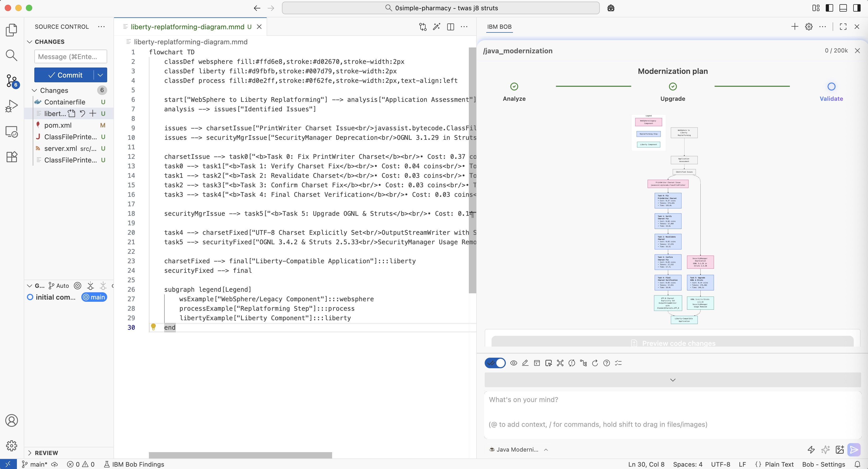
Task: Click the horizontal scrollbar in the editor
Action: [240, 455]
